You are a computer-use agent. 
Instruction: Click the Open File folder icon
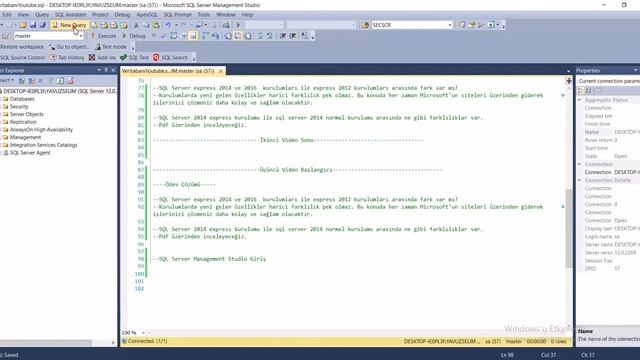23,25
